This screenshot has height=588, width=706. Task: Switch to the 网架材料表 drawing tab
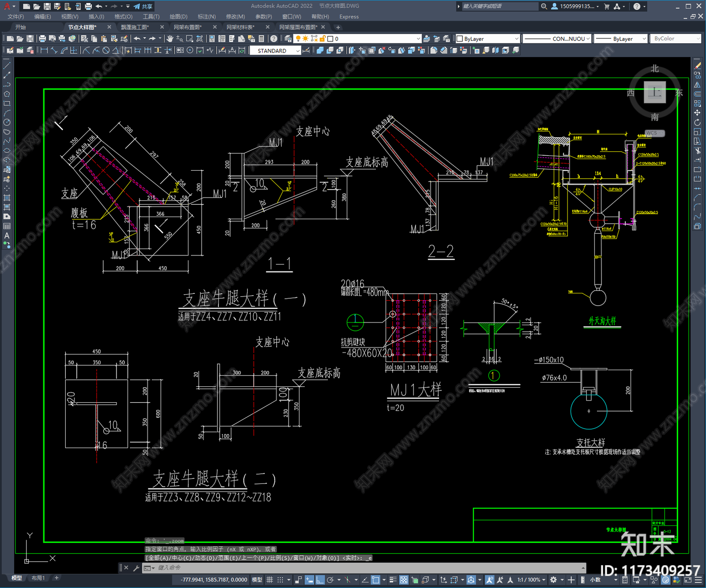point(240,27)
